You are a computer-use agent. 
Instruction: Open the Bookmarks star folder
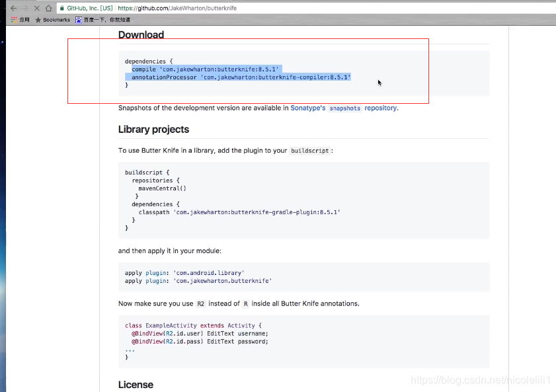(x=52, y=20)
